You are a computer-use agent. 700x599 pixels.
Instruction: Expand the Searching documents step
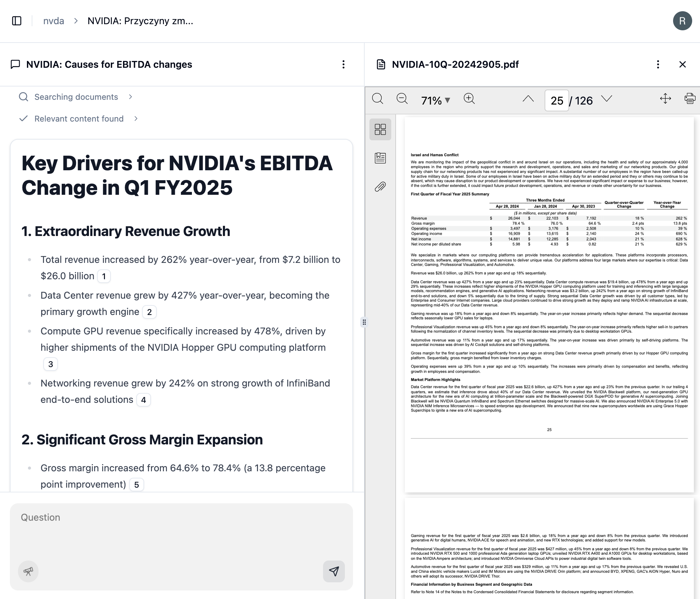(76, 97)
